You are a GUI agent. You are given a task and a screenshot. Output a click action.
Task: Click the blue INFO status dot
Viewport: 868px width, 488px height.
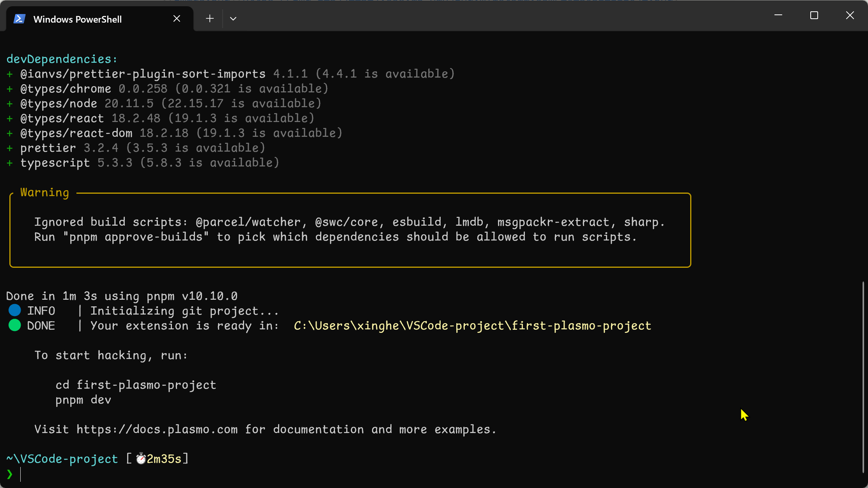pos(15,311)
